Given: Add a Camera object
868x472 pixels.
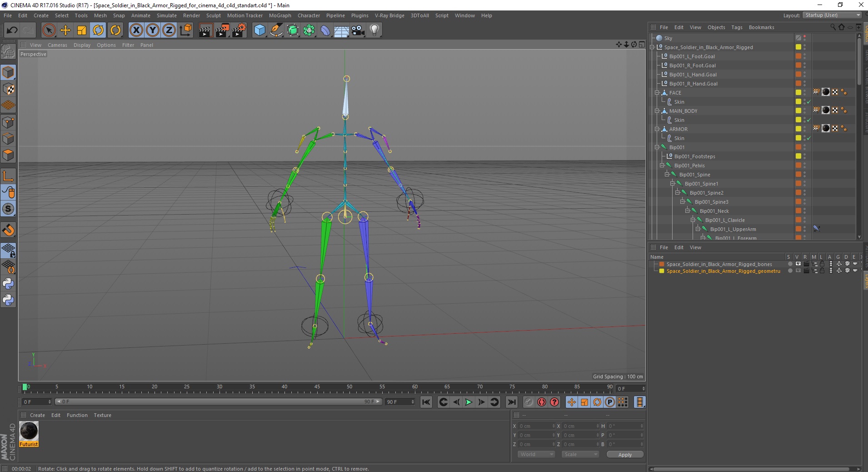Looking at the screenshot, I should click(x=358, y=30).
